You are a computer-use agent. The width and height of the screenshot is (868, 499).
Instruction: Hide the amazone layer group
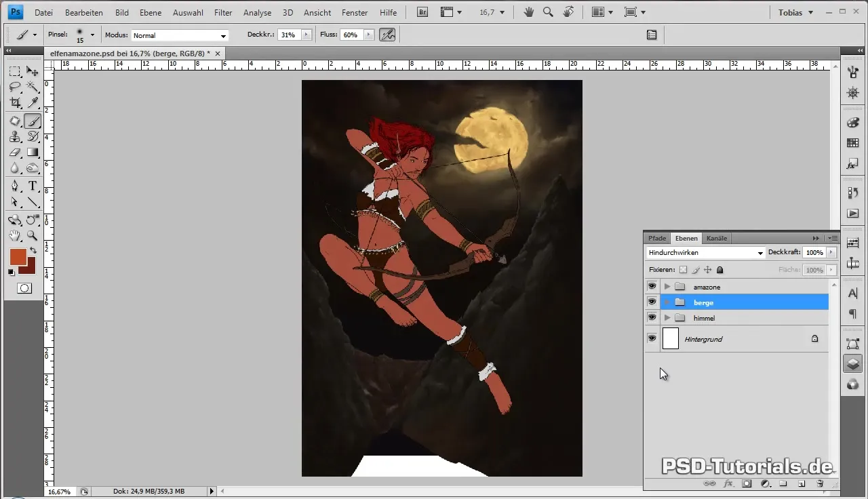click(x=652, y=287)
